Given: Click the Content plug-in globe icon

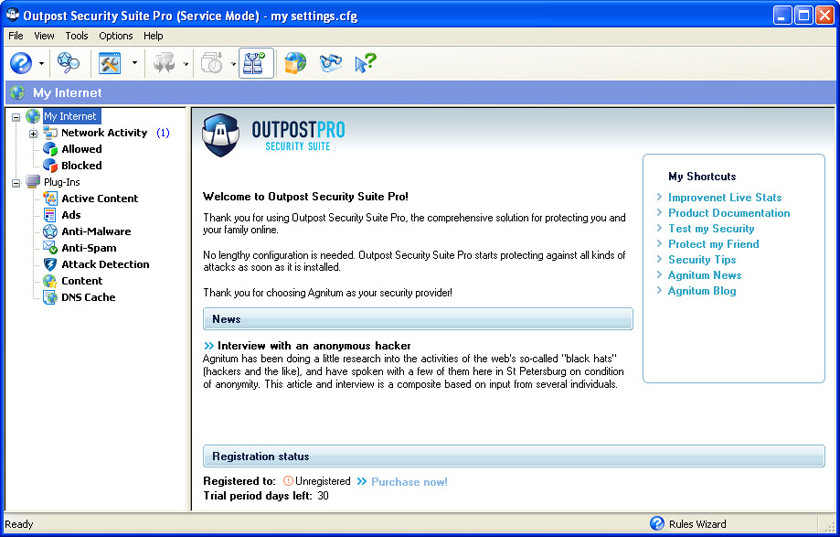Looking at the screenshot, I should point(50,281).
